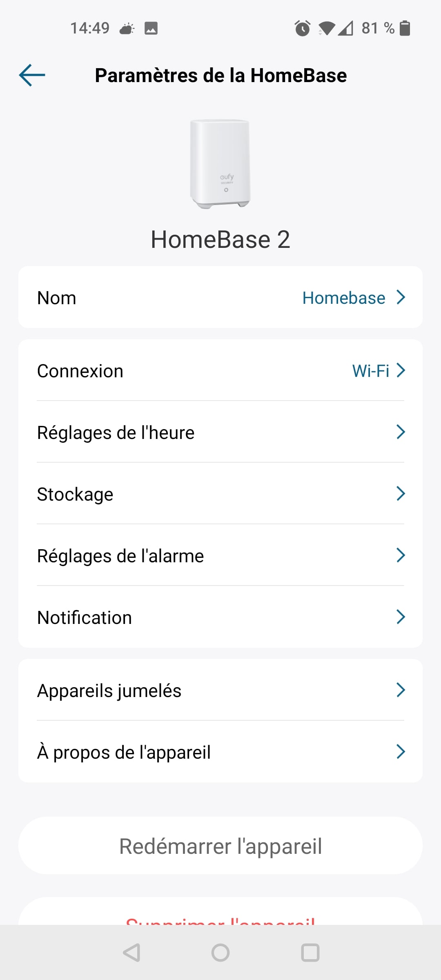This screenshot has width=441, height=980.
Task: Tap the Wi-Fi signal status icon
Action: point(327,28)
